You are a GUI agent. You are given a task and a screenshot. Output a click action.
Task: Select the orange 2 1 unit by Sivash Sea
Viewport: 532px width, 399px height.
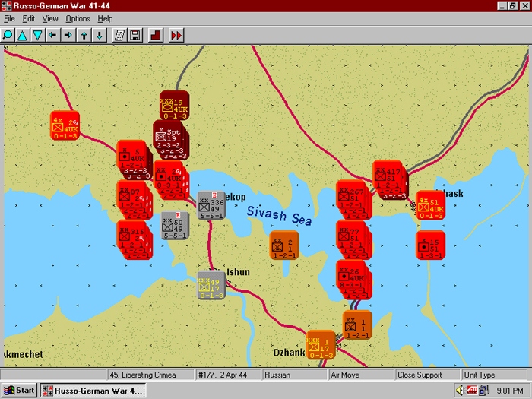284,245
